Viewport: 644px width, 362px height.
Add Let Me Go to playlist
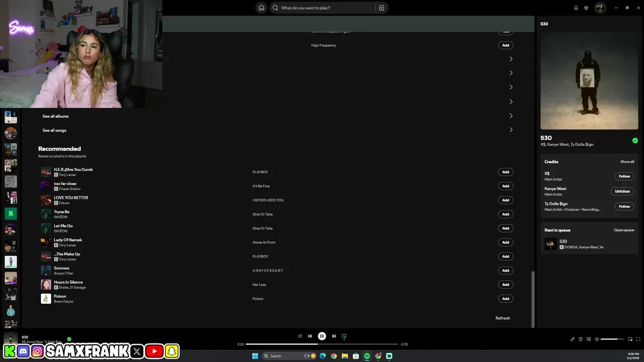(506, 228)
